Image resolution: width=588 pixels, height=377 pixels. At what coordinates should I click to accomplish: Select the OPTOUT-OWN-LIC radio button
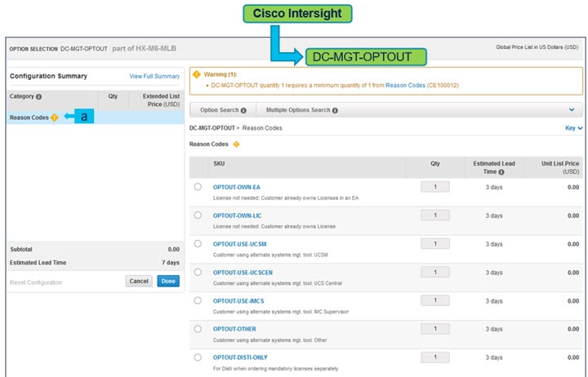click(x=198, y=215)
